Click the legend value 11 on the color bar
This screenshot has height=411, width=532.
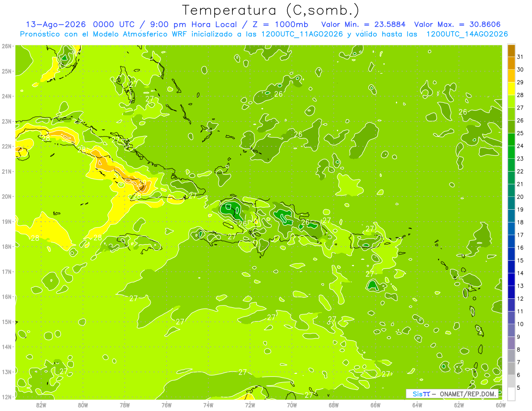click(520, 311)
